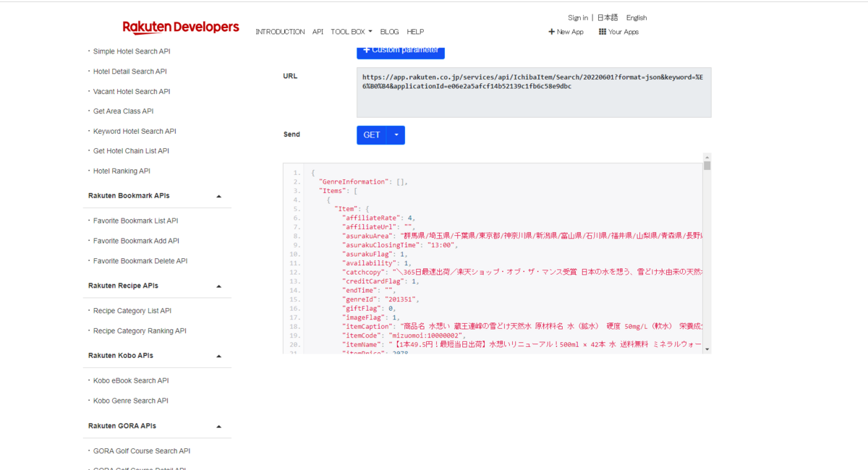
Task: Send the request with GET button
Action: 372,135
